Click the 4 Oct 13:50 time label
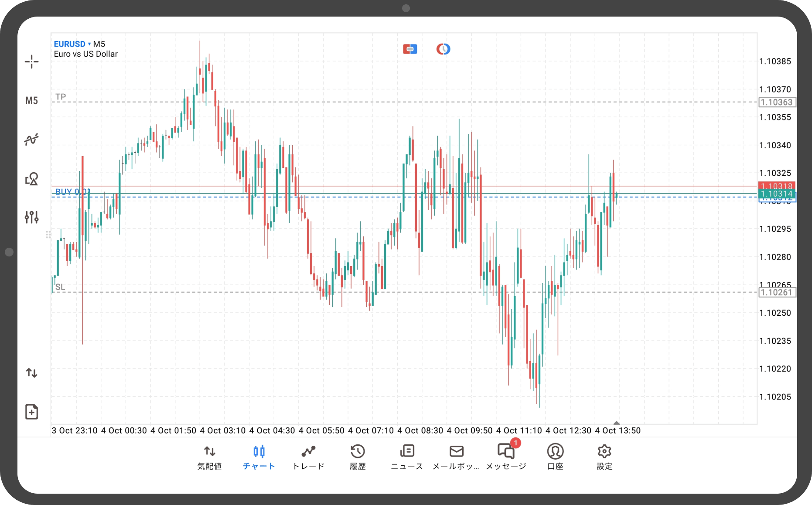The height and width of the screenshot is (505, 812). tap(618, 430)
